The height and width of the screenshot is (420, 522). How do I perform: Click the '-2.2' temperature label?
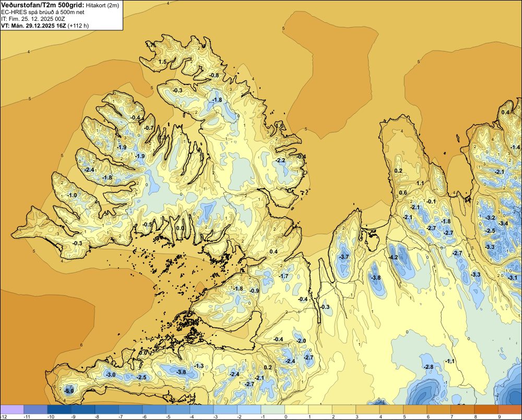[281, 160]
